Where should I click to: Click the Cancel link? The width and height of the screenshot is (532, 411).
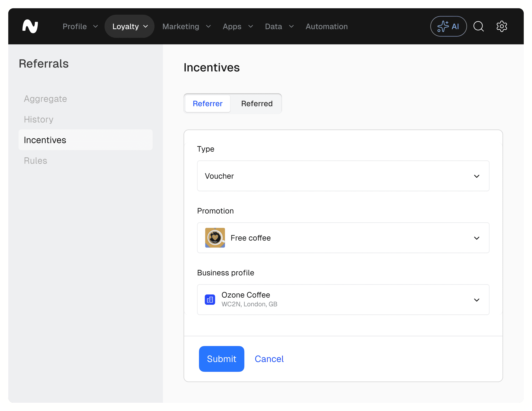pos(269,359)
